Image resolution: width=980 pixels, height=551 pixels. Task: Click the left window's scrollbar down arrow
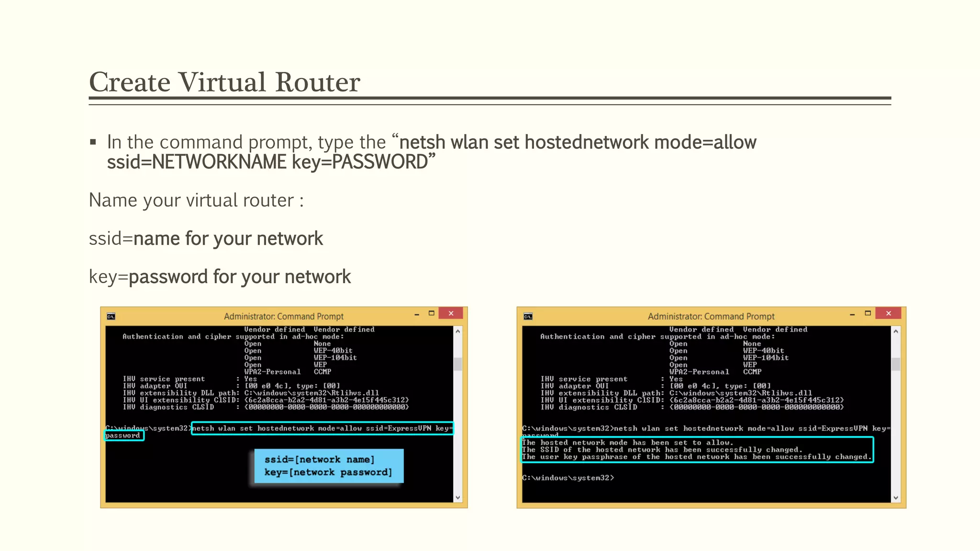tap(458, 497)
